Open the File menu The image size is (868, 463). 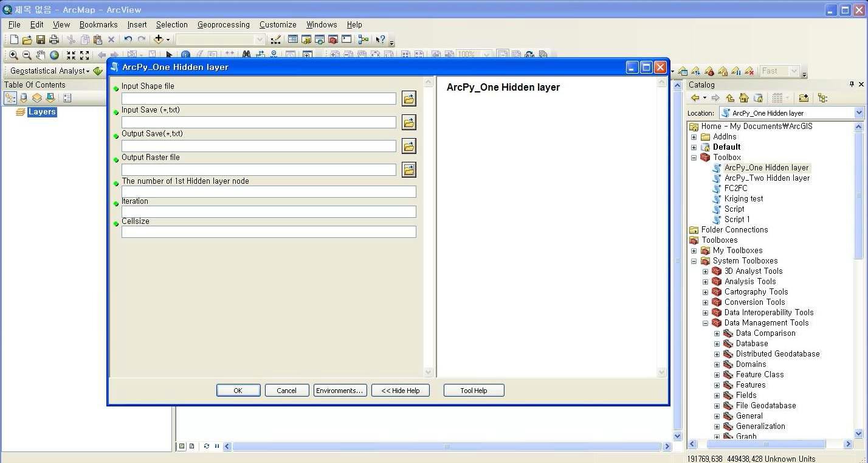(x=15, y=25)
